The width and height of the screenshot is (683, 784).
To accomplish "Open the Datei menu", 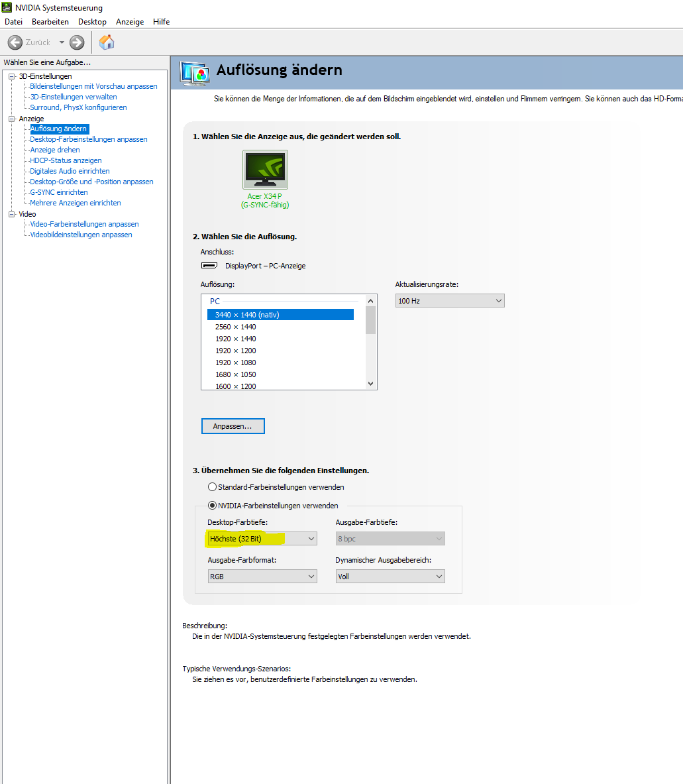I will point(13,21).
